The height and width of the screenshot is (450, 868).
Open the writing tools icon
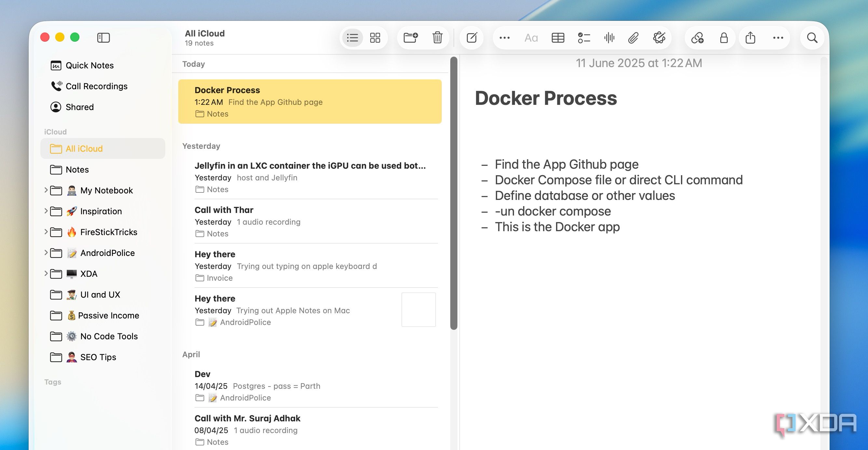(x=659, y=38)
